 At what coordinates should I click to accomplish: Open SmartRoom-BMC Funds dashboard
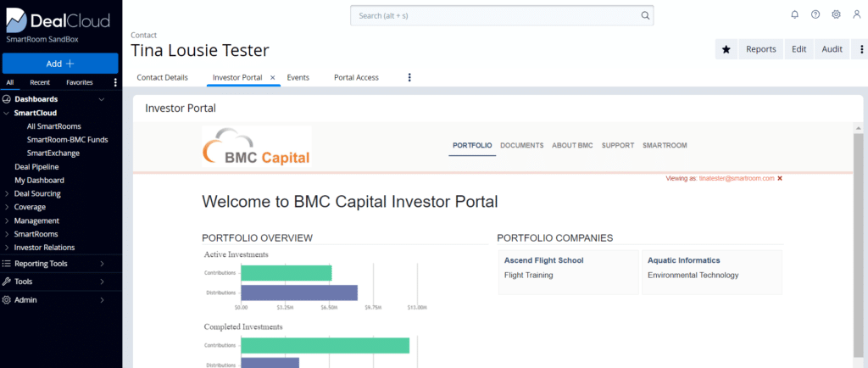68,139
